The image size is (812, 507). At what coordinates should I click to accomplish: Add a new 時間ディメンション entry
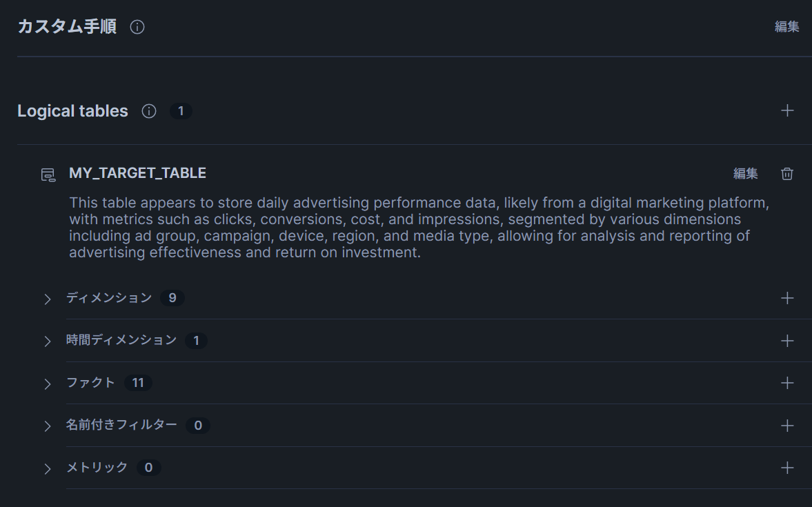787,341
